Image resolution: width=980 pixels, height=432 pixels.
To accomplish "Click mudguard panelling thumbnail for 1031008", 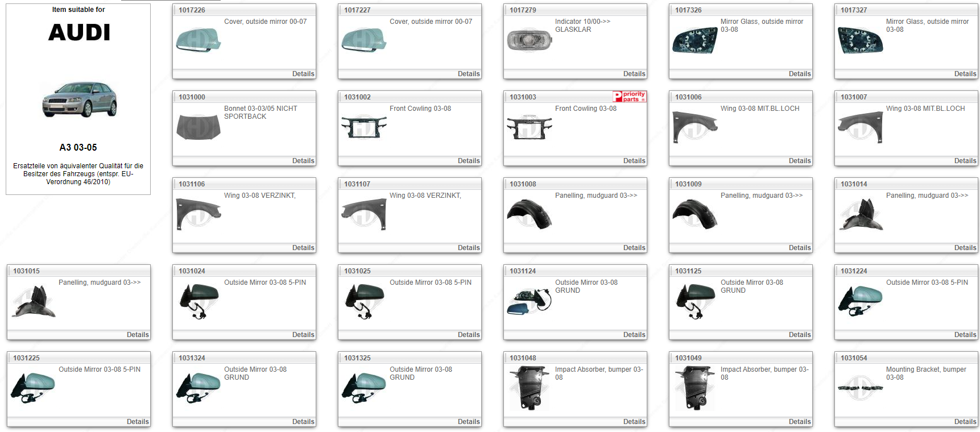I will click(529, 214).
